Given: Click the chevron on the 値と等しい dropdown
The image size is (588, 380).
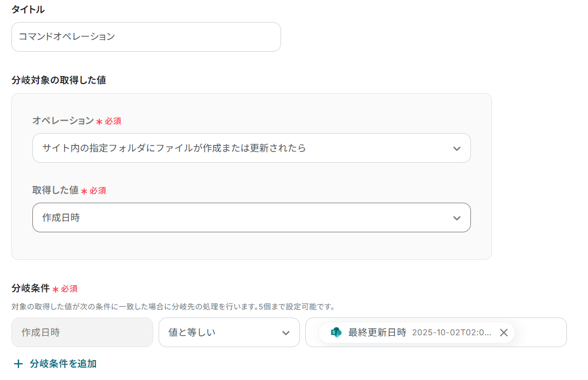Looking at the screenshot, I should 286,333.
